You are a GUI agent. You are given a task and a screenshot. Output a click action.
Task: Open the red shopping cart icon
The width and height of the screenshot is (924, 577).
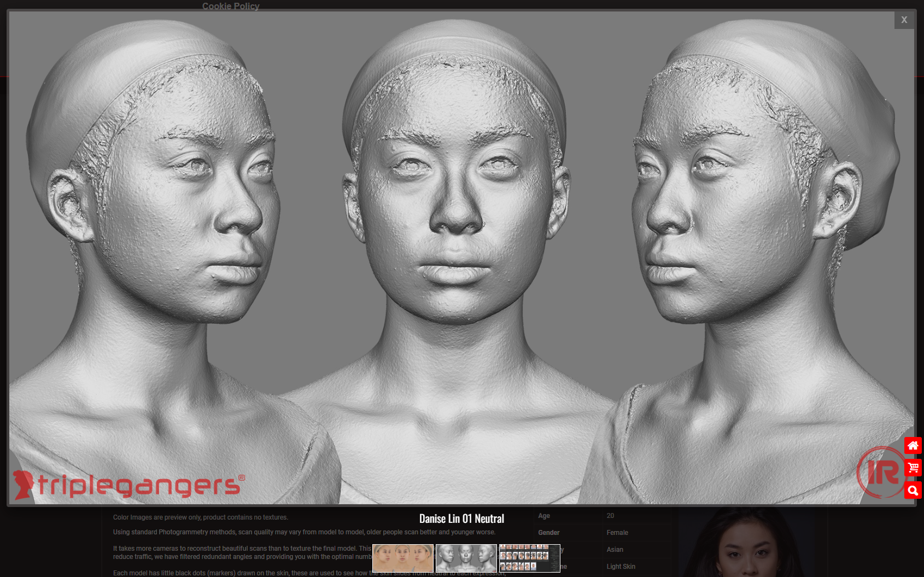point(913,468)
